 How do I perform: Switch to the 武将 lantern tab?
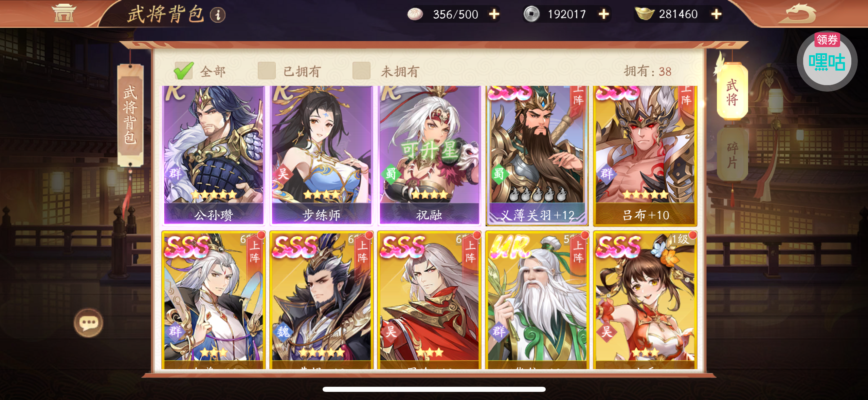[733, 92]
